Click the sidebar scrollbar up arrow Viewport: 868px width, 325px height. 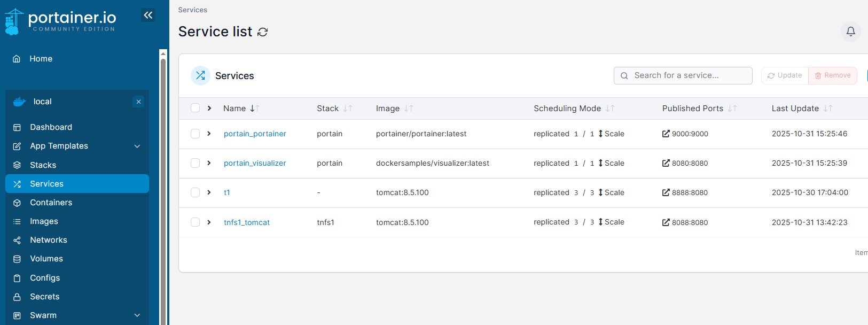click(x=163, y=53)
